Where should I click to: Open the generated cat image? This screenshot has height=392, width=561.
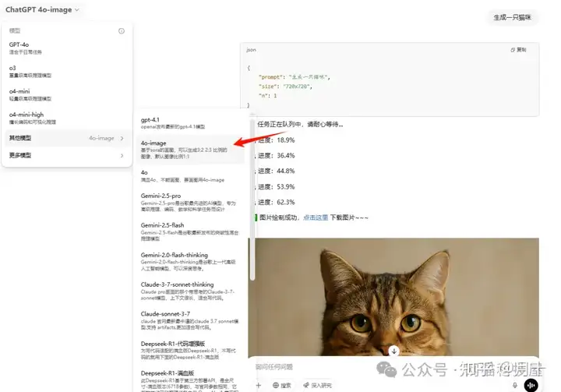[393, 297]
